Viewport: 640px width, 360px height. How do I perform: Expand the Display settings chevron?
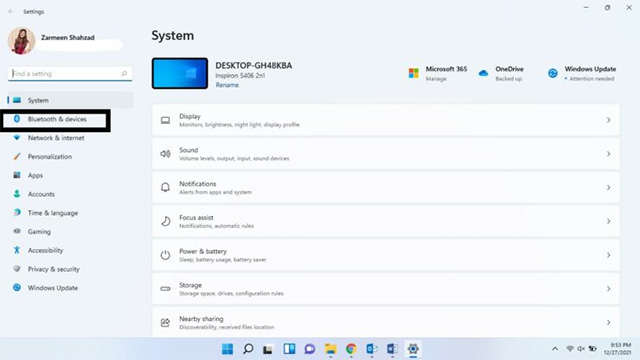(x=609, y=120)
